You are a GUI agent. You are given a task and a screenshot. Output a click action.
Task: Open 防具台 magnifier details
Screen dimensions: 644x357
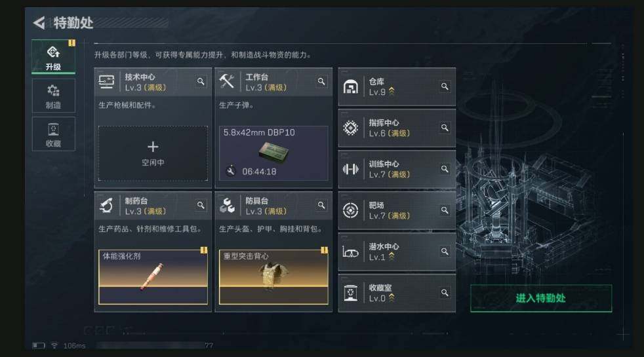coord(321,205)
